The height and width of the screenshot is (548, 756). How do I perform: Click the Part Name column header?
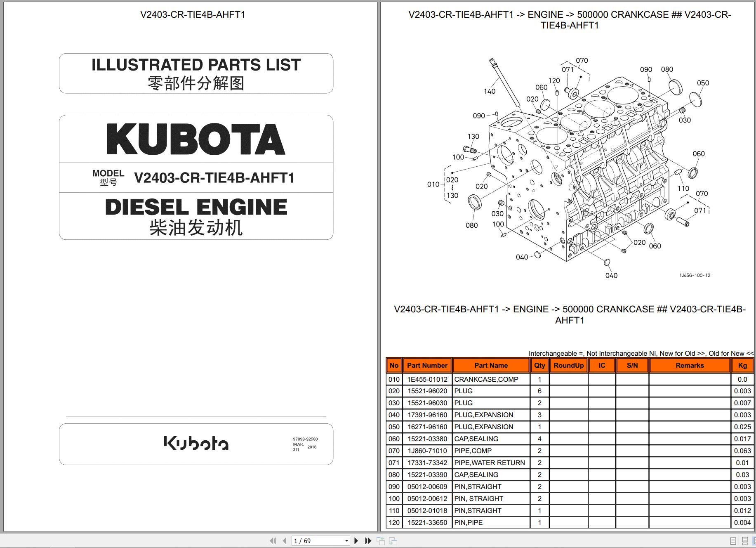point(491,365)
